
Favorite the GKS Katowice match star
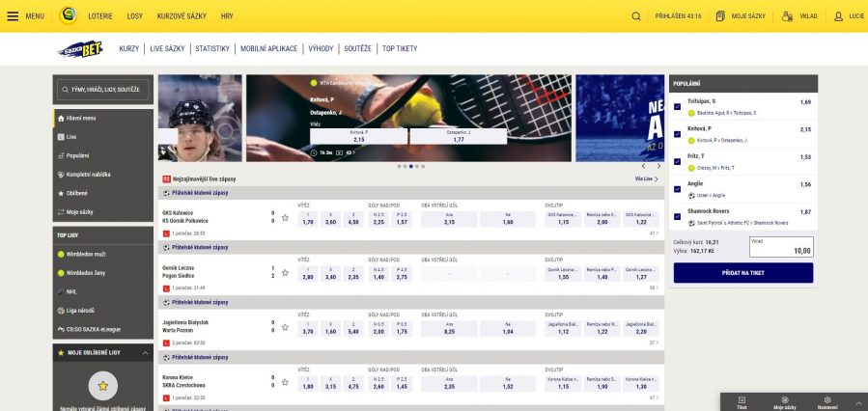(x=285, y=219)
